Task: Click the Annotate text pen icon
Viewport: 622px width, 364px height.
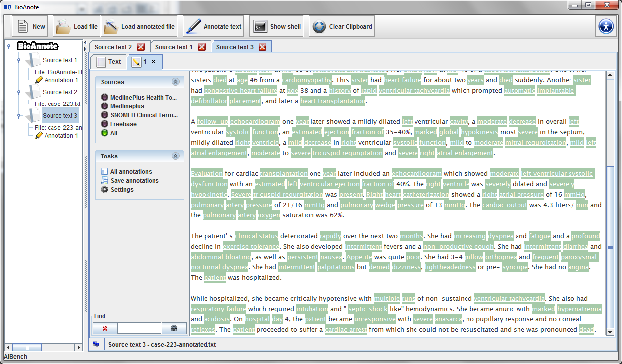Action: coord(193,27)
